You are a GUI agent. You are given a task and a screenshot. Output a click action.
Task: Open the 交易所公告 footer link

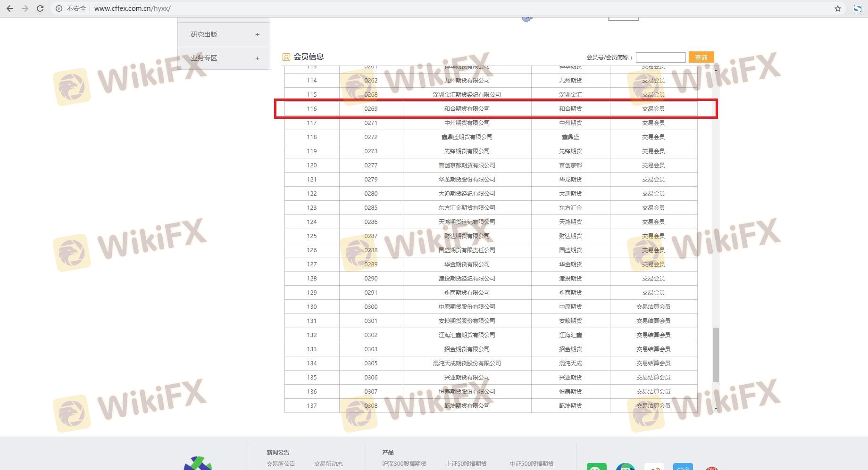(x=281, y=463)
